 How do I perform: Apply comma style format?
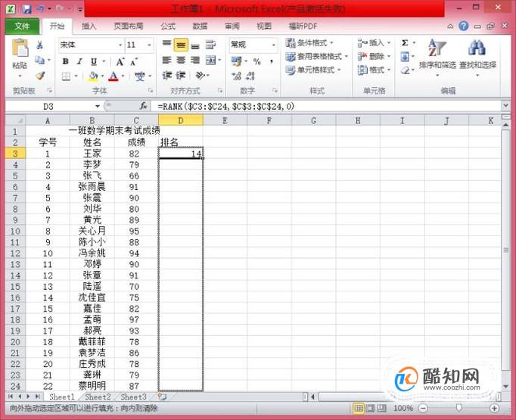click(272, 61)
